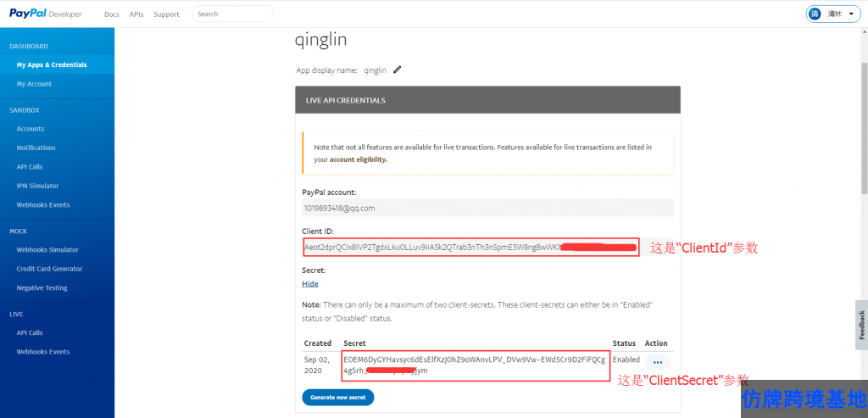This screenshot has height=418, width=868.
Task: Click the user avatar icon
Action: 815,14
